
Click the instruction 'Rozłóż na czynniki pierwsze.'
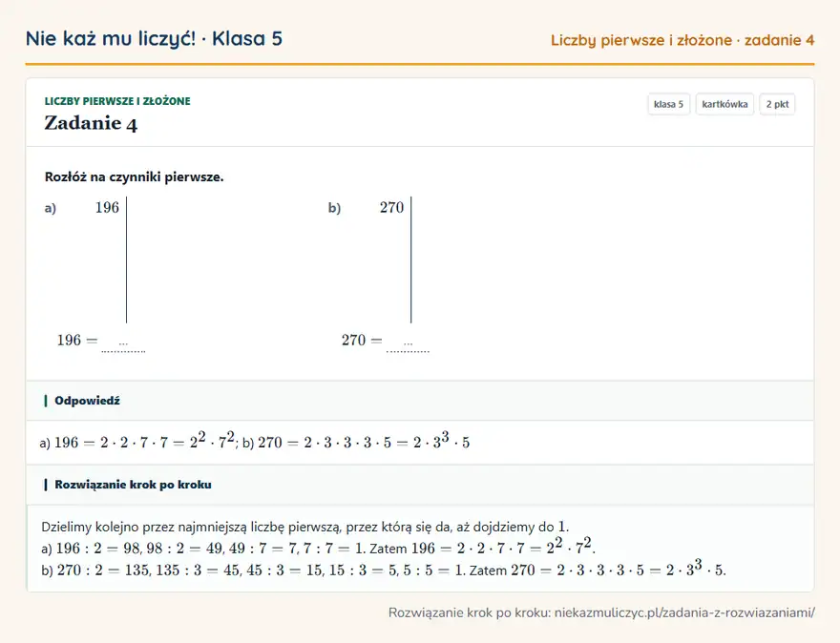pyautogui.click(x=134, y=177)
